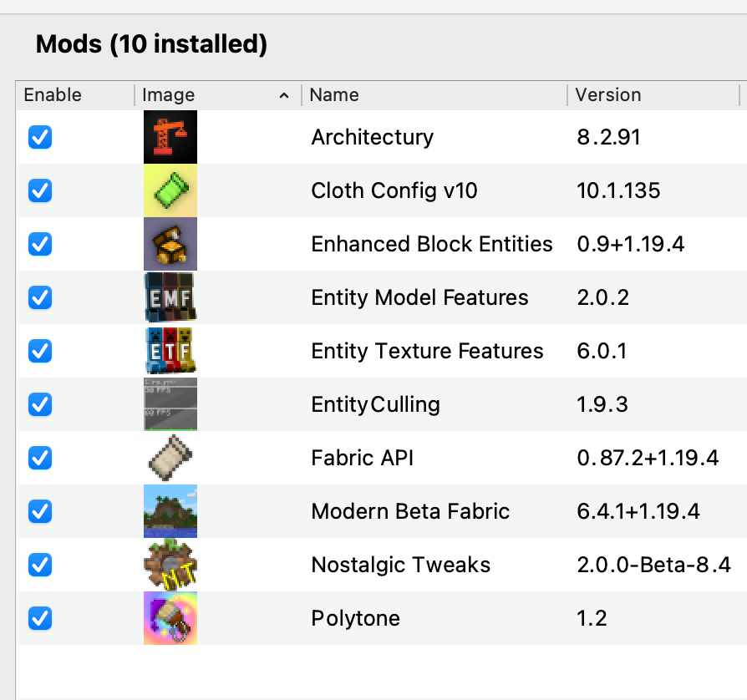Viewport: 747px width, 700px height.
Task: Sort mods by the Name column
Action: pyautogui.click(x=434, y=95)
